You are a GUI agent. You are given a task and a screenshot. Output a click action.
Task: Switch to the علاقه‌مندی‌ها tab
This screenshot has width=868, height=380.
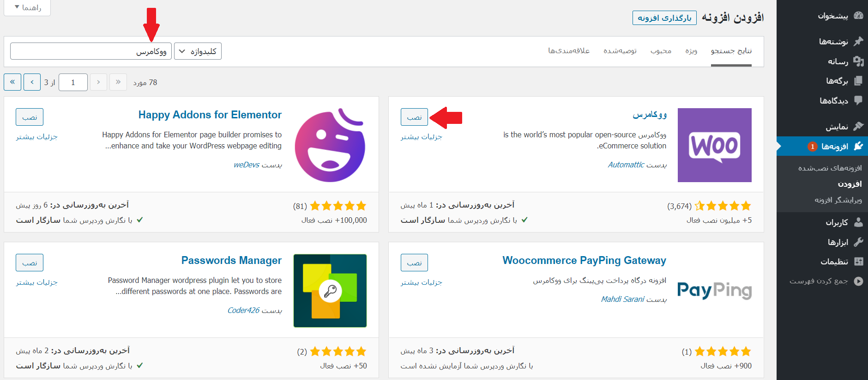pyautogui.click(x=569, y=51)
